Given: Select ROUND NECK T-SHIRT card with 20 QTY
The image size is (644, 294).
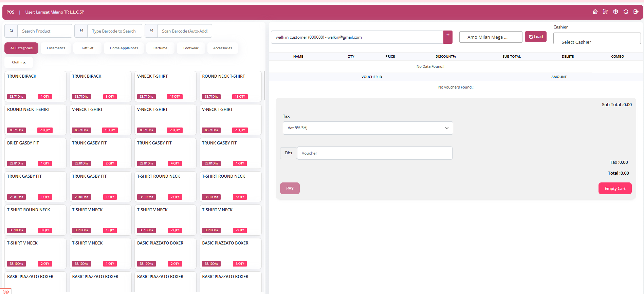Looking at the screenshot, I should pos(35,119).
